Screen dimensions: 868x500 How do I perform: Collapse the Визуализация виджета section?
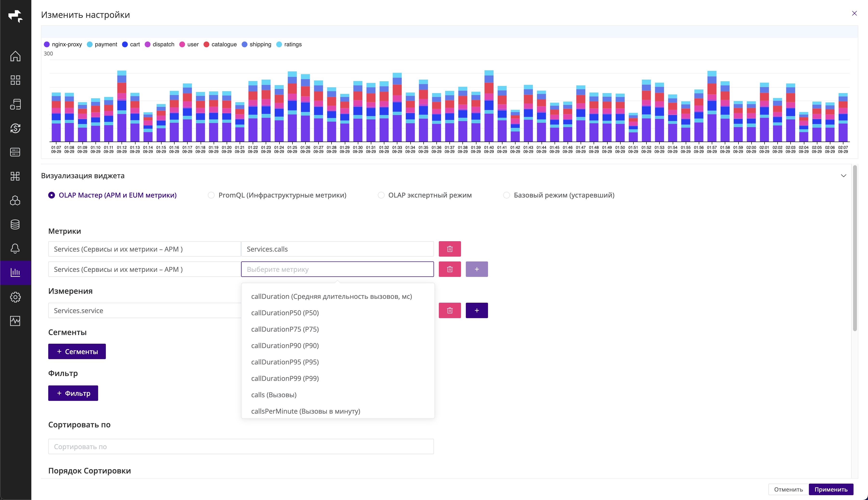coord(843,176)
